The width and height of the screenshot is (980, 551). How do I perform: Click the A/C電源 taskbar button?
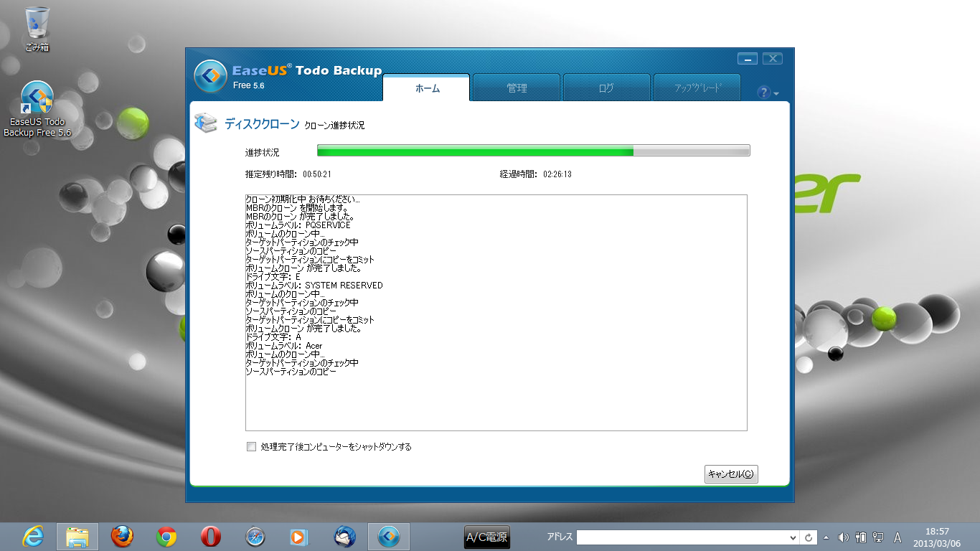click(x=487, y=537)
